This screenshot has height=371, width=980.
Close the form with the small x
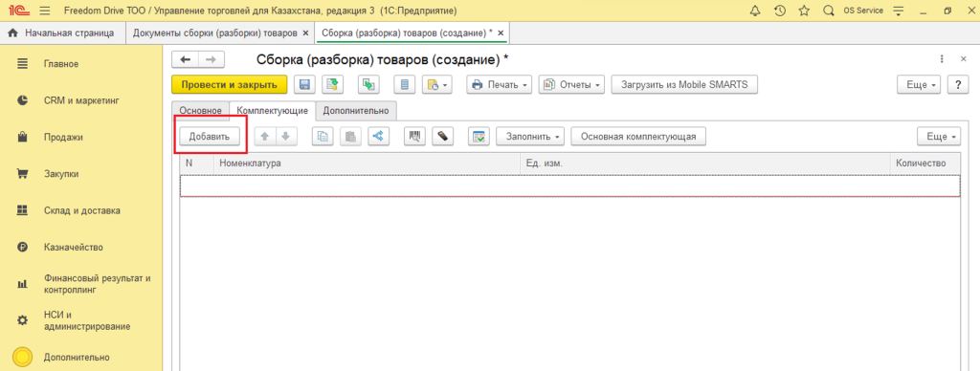click(x=963, y=58)
